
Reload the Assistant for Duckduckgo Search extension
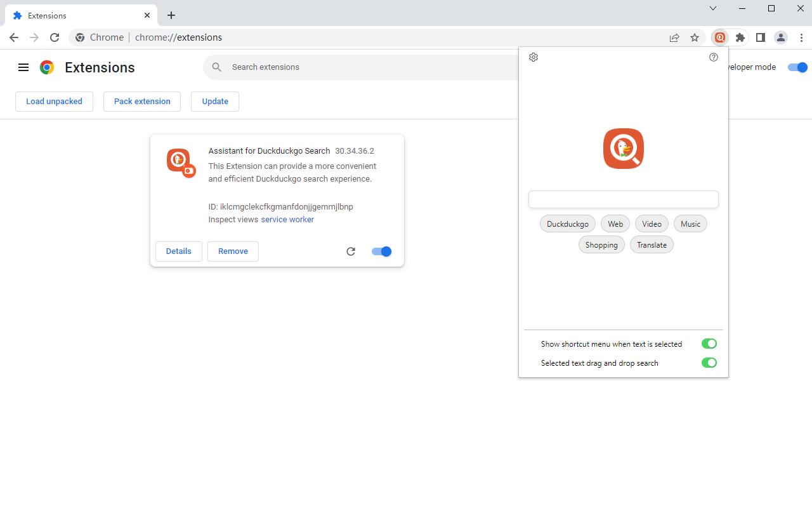[x=351, y=251]
